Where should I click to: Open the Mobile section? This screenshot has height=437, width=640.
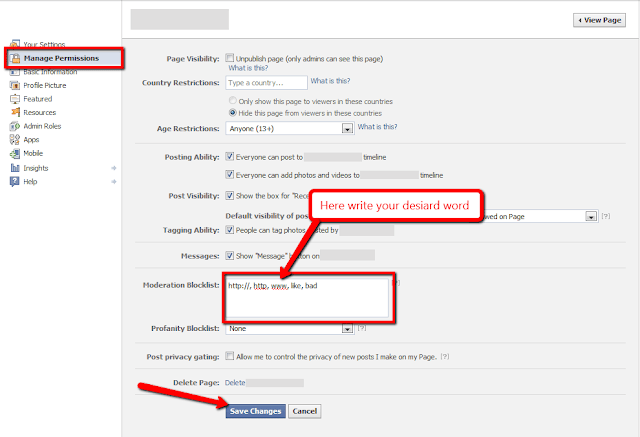33,153
